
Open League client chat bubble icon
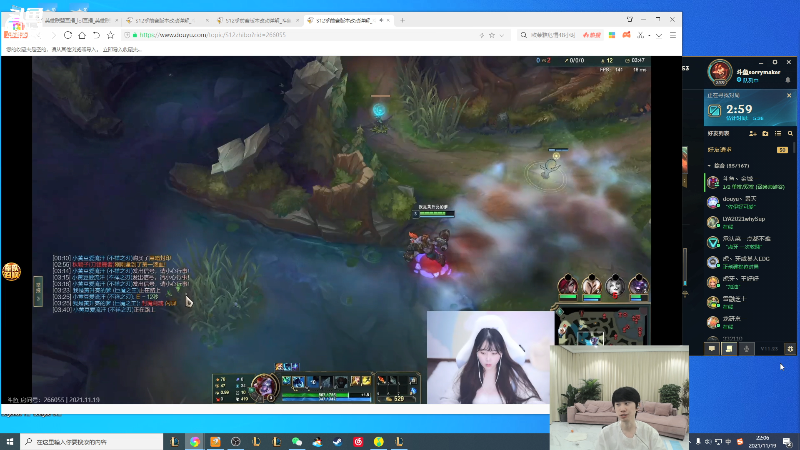tap(712, 349)
